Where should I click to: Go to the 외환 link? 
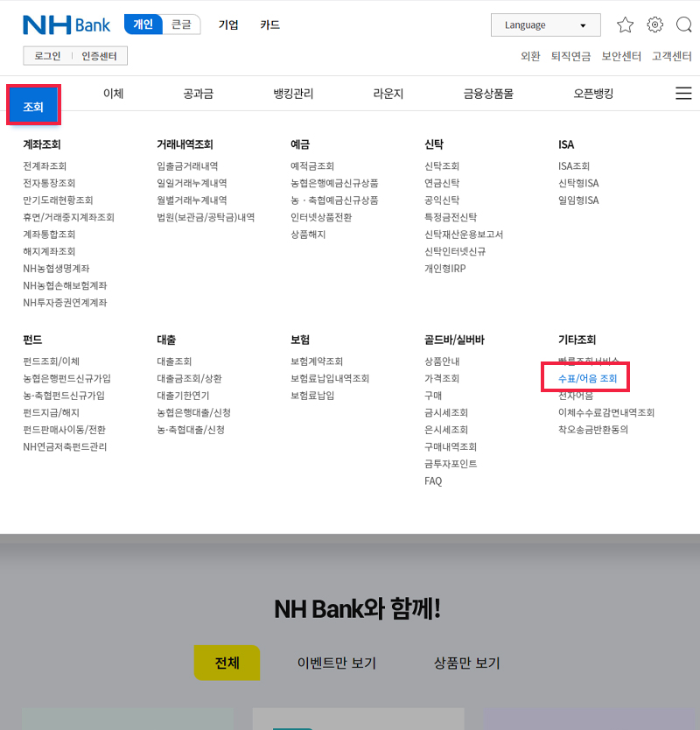(x=530, y=56)
